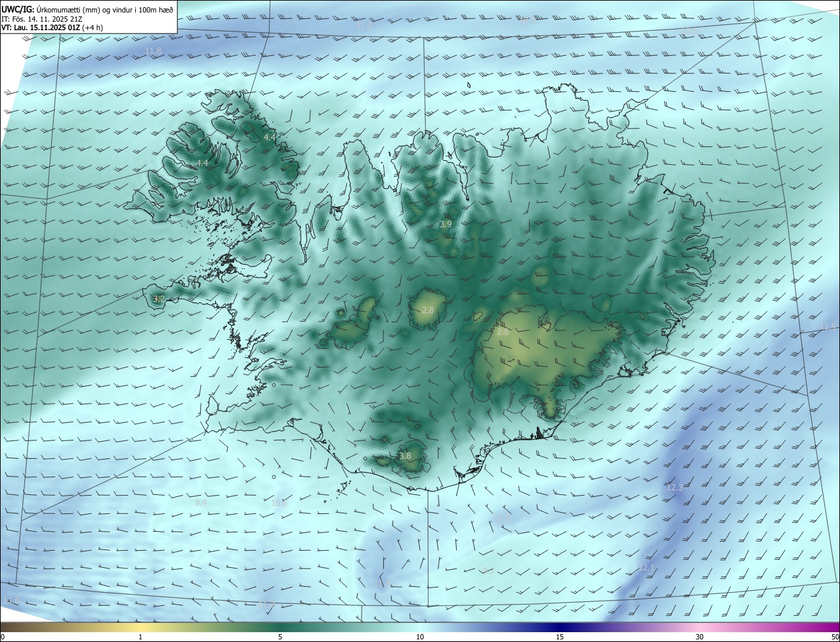The width and height of the screenshot is (840, 642).
Task: Click the colorbar tick label 0
Action: click(3, 637)
